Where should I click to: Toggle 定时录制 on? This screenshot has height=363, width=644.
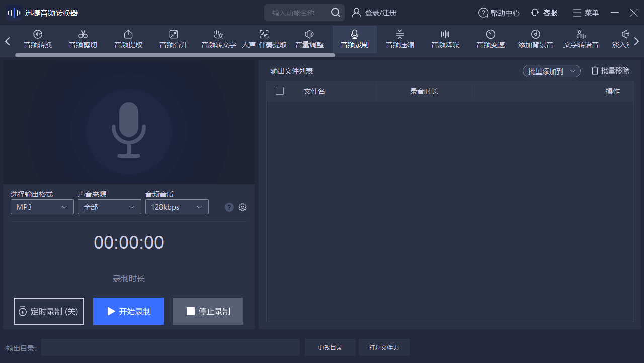[48, 311]
